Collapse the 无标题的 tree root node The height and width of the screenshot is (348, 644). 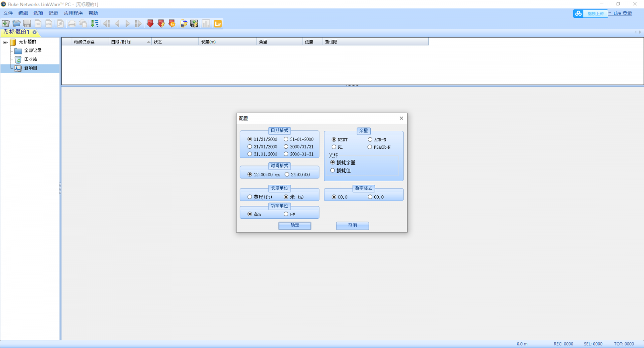[5, 42]
